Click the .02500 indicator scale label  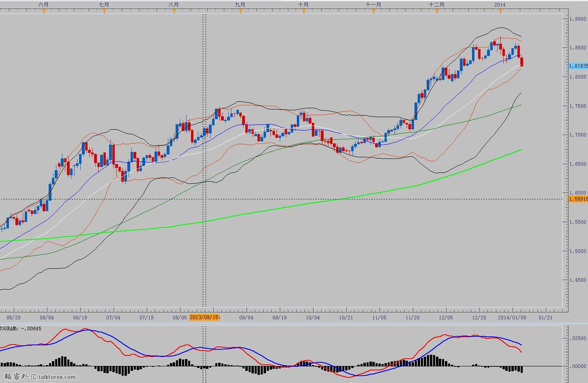(x=579, y=338)
